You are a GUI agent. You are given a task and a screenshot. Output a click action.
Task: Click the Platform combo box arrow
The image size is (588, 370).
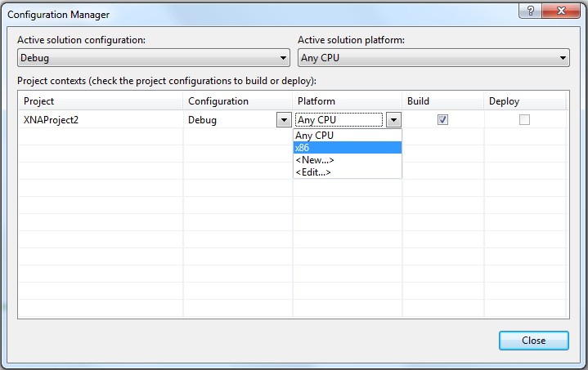pyautogui.click(x=393, y=119)
